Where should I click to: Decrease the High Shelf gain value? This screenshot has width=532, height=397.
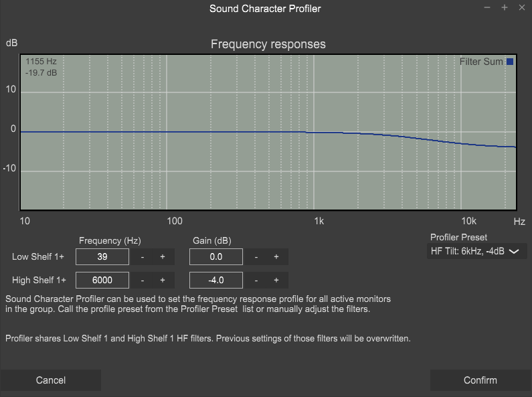[x=256, y=281]
